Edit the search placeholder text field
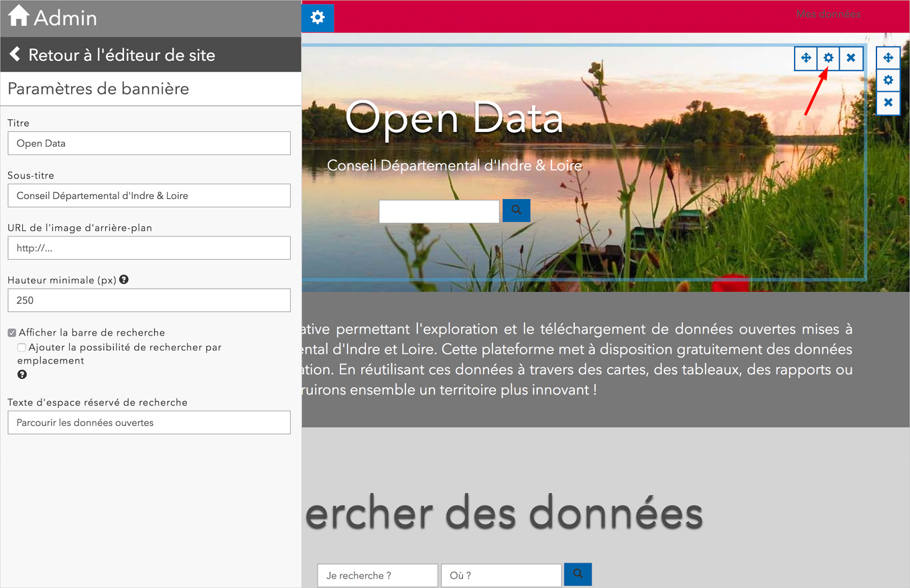The width and height of the screenshot is (910, 588). pos(149,423)
